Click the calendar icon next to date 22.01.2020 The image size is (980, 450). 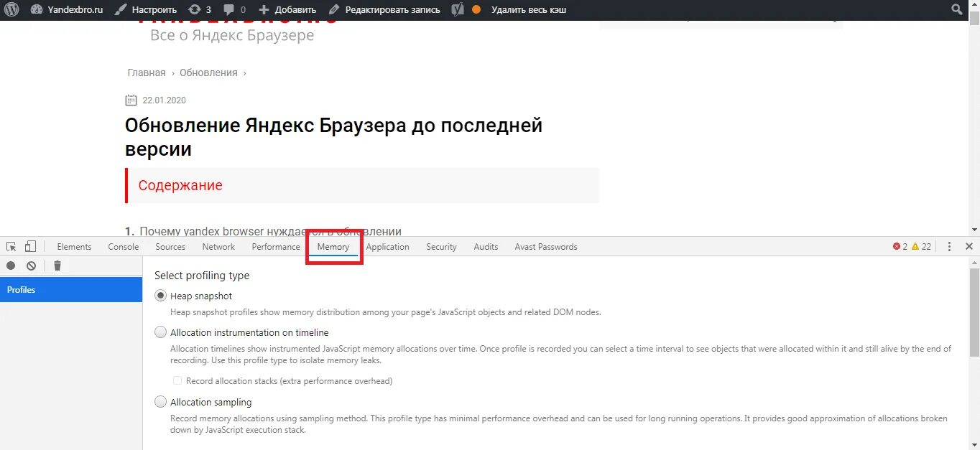[x=131, y=100]
